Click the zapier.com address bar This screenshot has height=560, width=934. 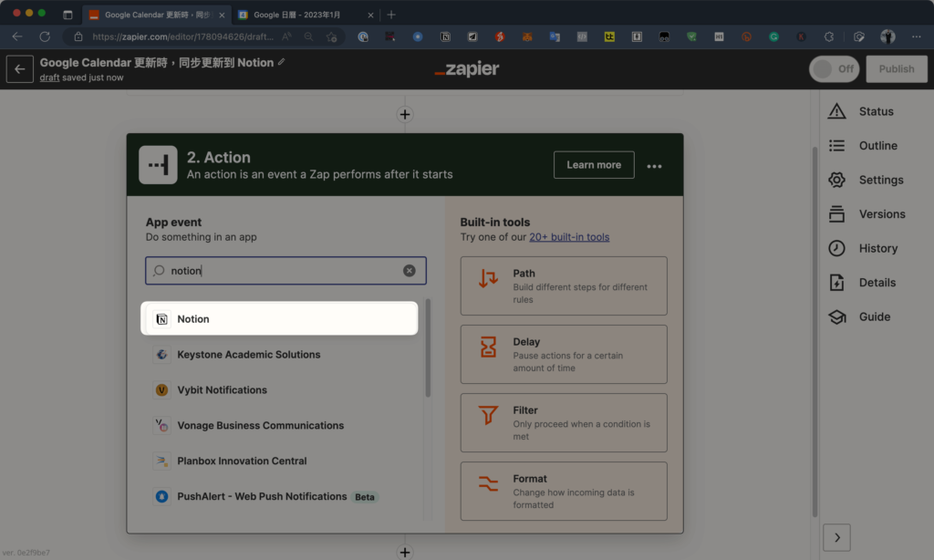[182, 36]
